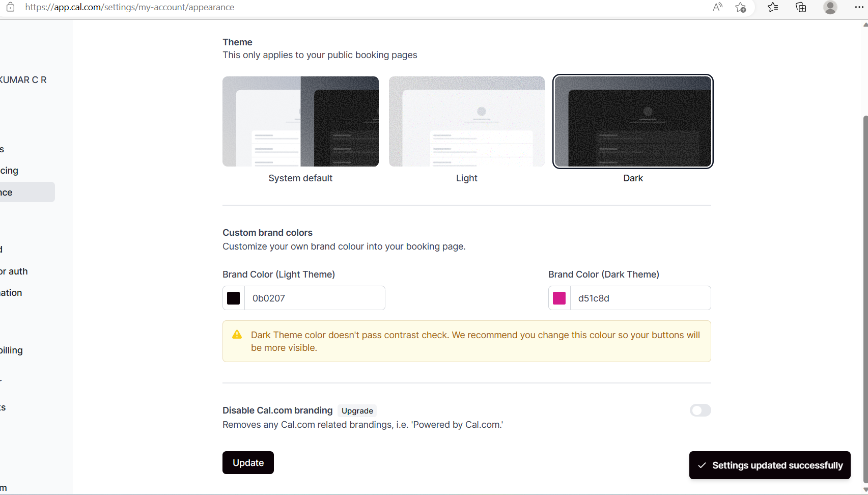Go to Conferencing settings in sidebar
This screenshot has width=868, height=495.
(9, 170)
